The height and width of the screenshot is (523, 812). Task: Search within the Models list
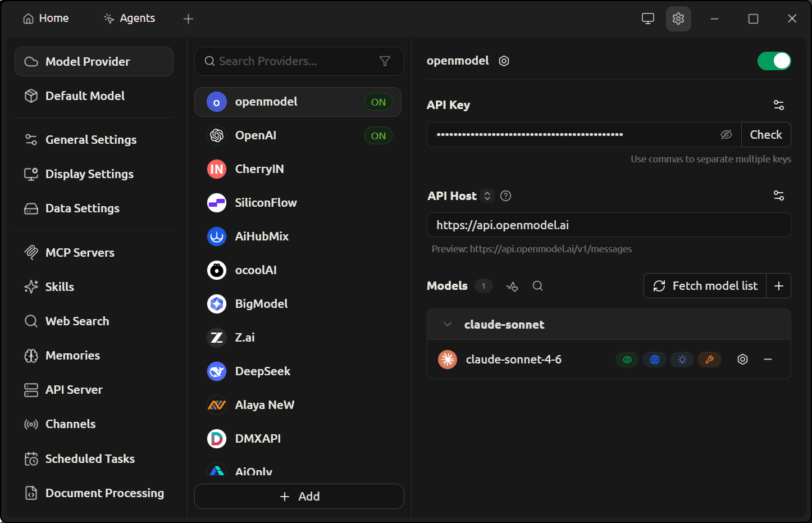coord(537,286)
